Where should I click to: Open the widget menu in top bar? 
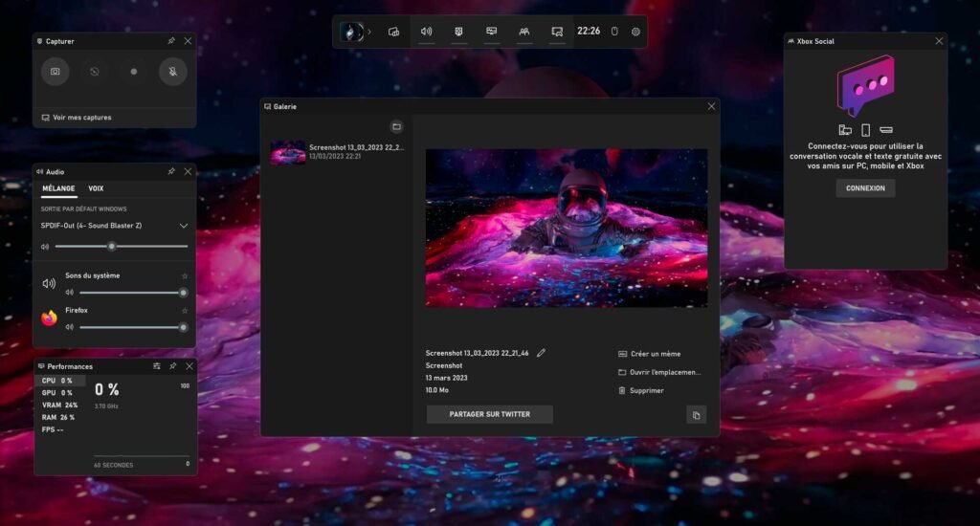pyautogui.click(x=393, y=32)
